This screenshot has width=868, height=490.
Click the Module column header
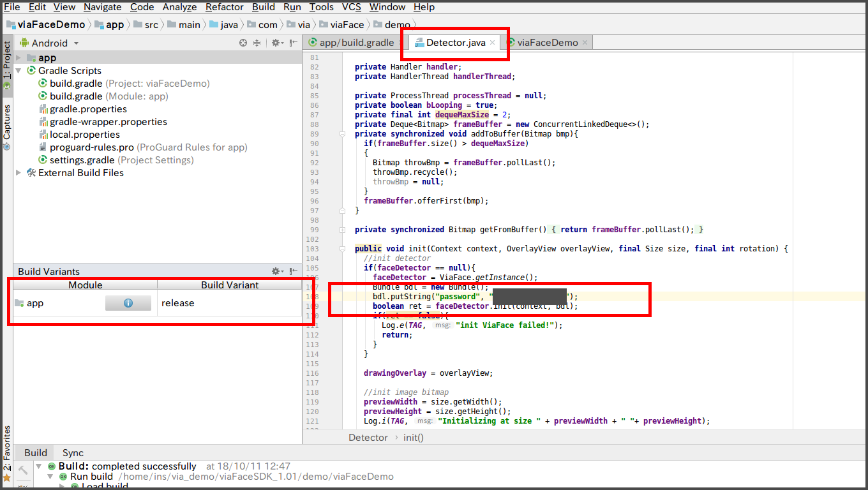[x=86, y=285]
